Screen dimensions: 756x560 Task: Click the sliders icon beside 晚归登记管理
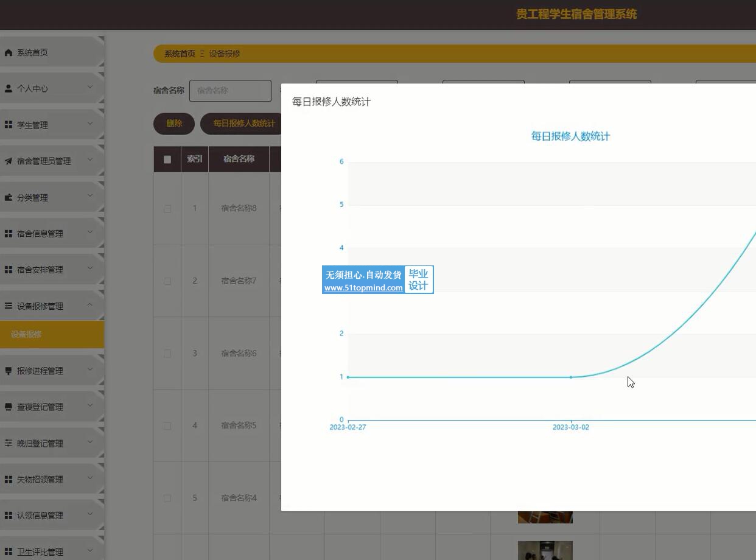click(x=9, y=444)
